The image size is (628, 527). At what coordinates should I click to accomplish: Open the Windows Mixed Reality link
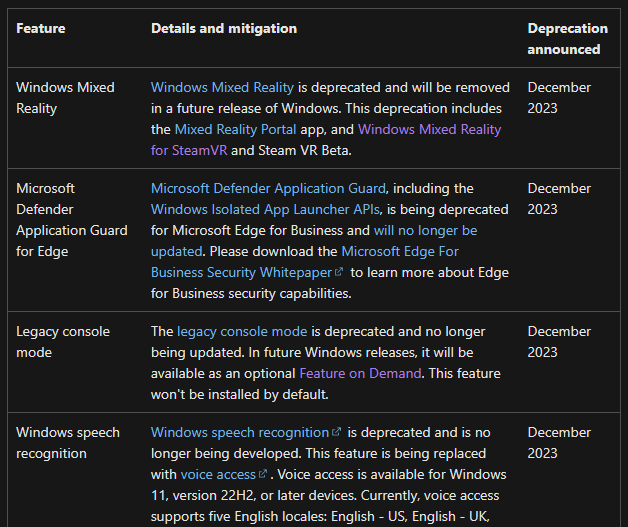click(x=222, y=87)
